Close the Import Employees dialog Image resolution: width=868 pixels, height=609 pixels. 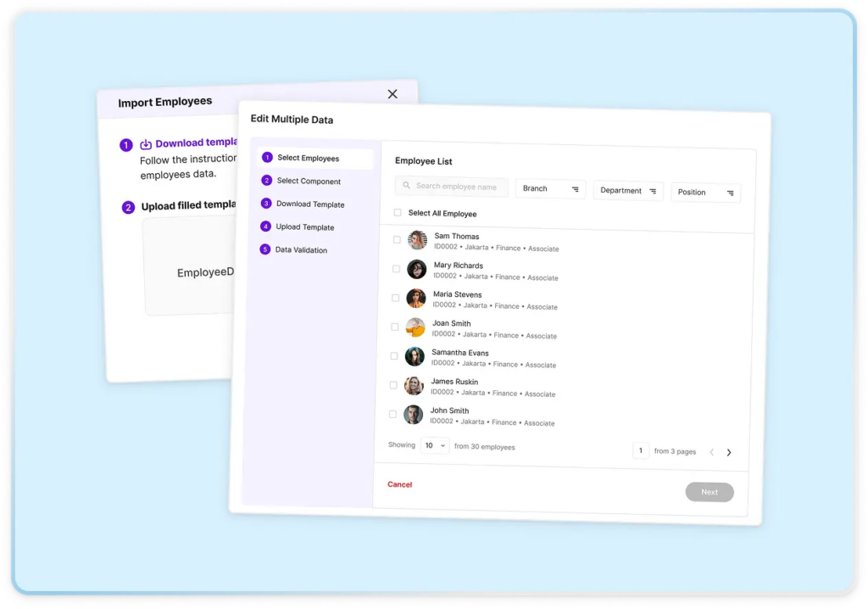392,94
